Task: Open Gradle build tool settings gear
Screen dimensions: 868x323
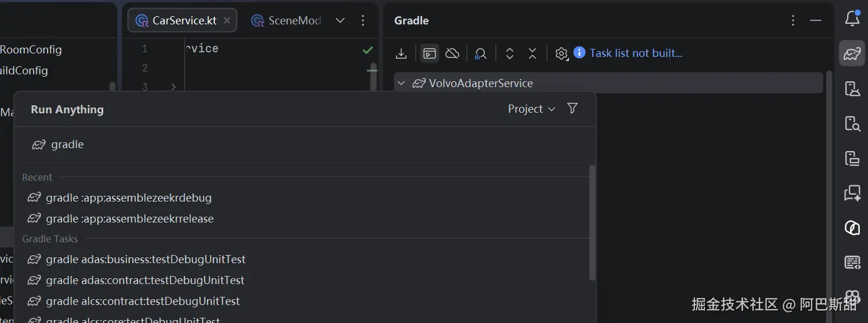Action: [x=561, y=53]
